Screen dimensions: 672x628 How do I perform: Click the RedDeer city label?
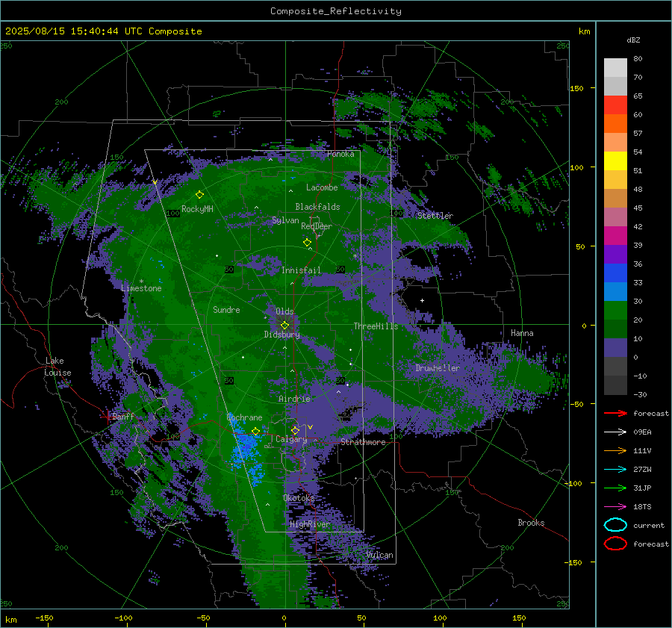click(x=317, y=226)
